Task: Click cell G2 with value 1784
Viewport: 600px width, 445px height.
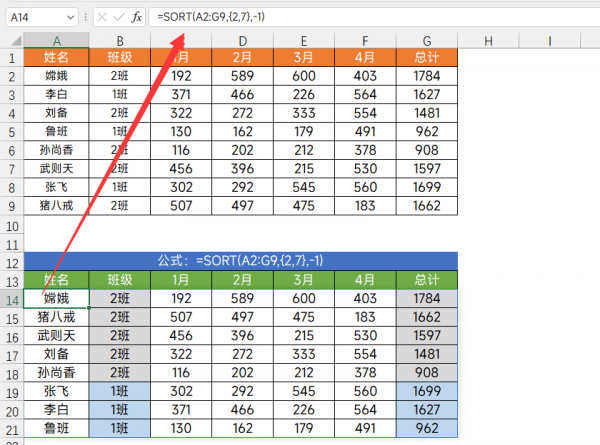Action: click(426, 75)
